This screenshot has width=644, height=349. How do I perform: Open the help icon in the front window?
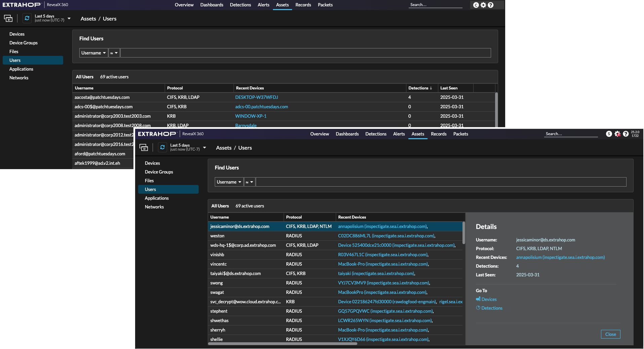pos(626,134)
